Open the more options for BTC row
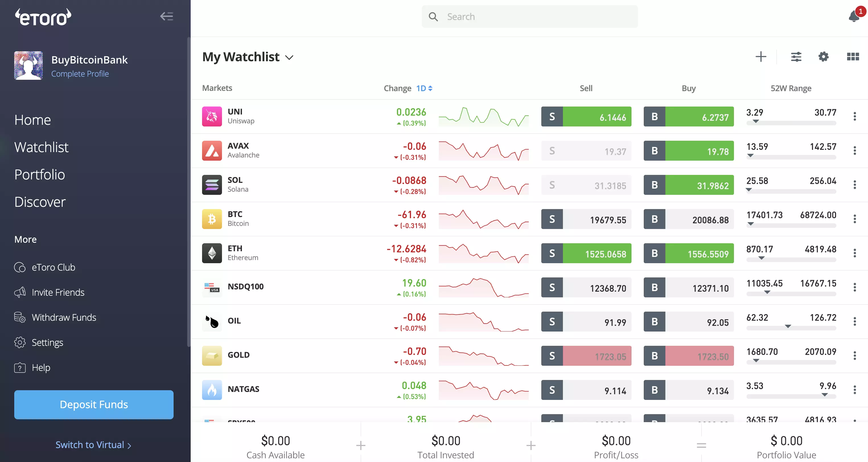 [855, 219]
